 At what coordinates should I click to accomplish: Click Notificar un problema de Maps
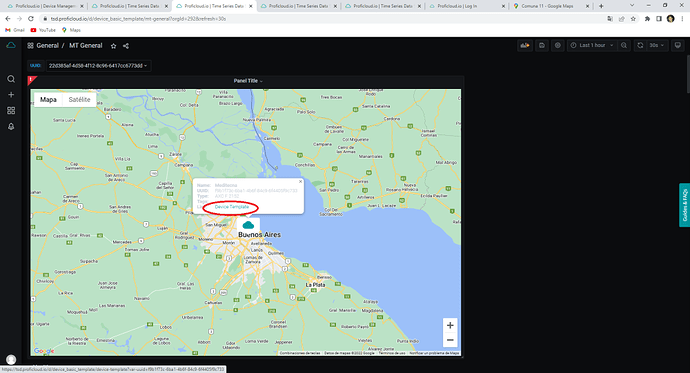tap(434, 353)
